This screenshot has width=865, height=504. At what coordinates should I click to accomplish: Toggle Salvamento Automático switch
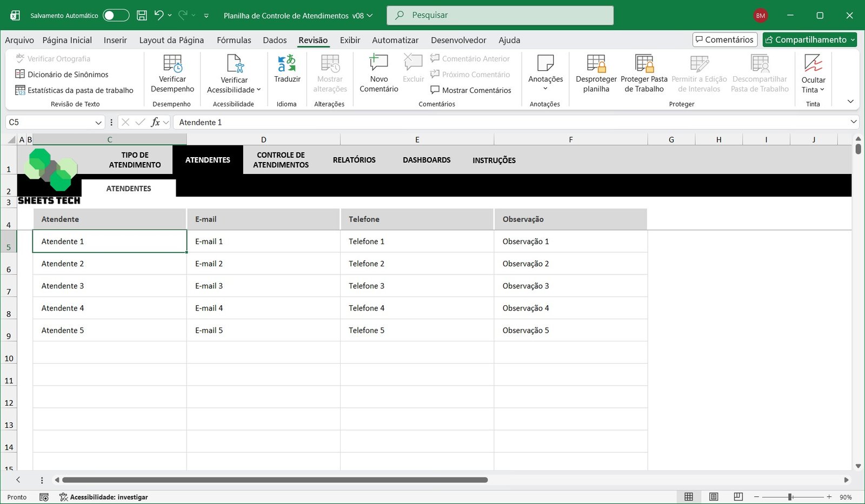[116, 15]
